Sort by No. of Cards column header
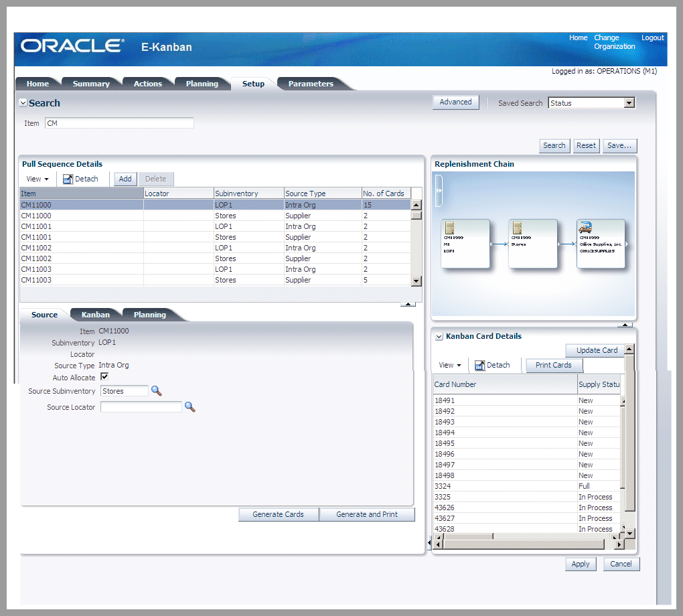The image size is (683, 616). coord(386,194)
